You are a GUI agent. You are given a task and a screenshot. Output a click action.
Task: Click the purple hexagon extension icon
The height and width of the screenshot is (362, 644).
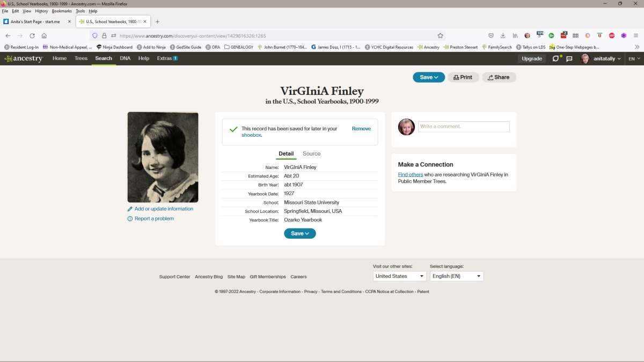click(624, 35)
